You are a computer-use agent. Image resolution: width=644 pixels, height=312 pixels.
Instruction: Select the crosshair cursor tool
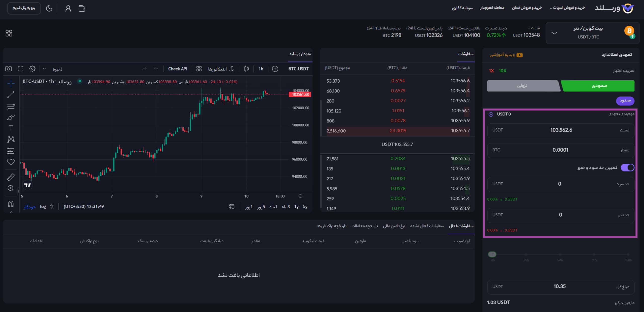coord(11,83)
